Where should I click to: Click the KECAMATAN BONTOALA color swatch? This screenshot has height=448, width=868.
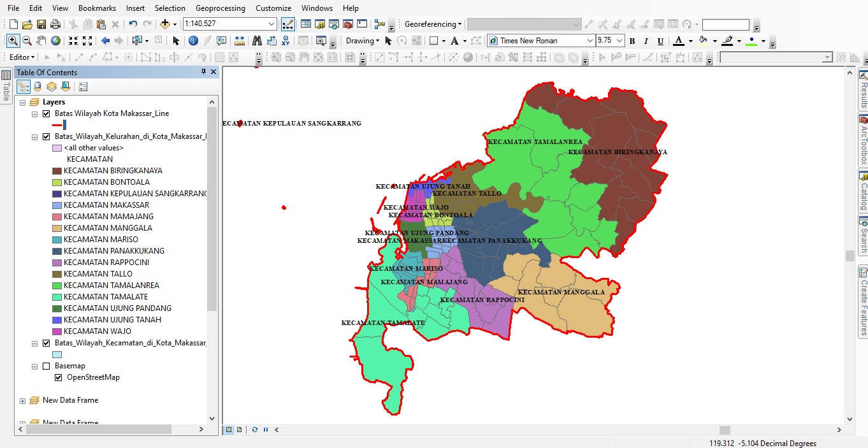58,182
